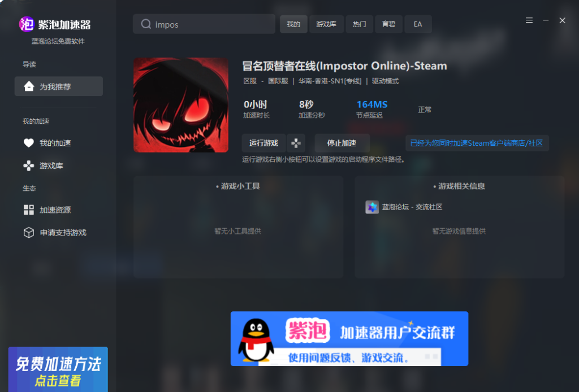Screen dimensions: 579x392
Task: Click the purple 泡 app logo
Action: point(27,24)
